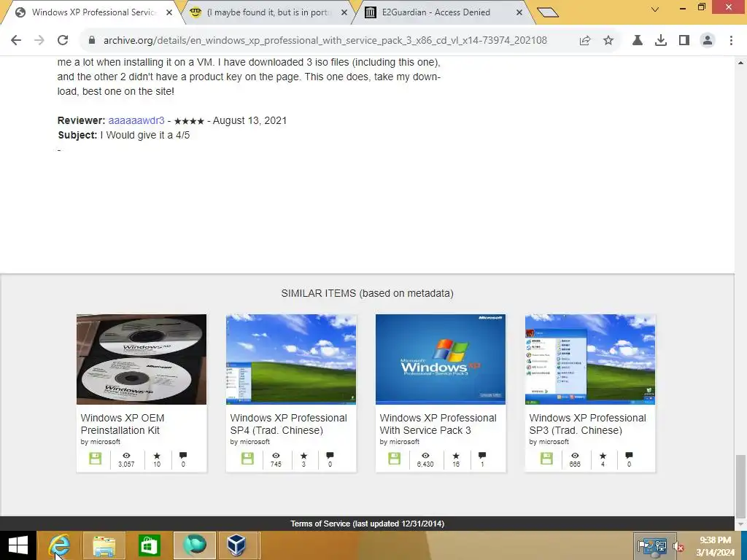Click 'Windows XP Professional SP4 (Trad. Chinese)' title
Screen dimensions: 747x560
(289, 424)
